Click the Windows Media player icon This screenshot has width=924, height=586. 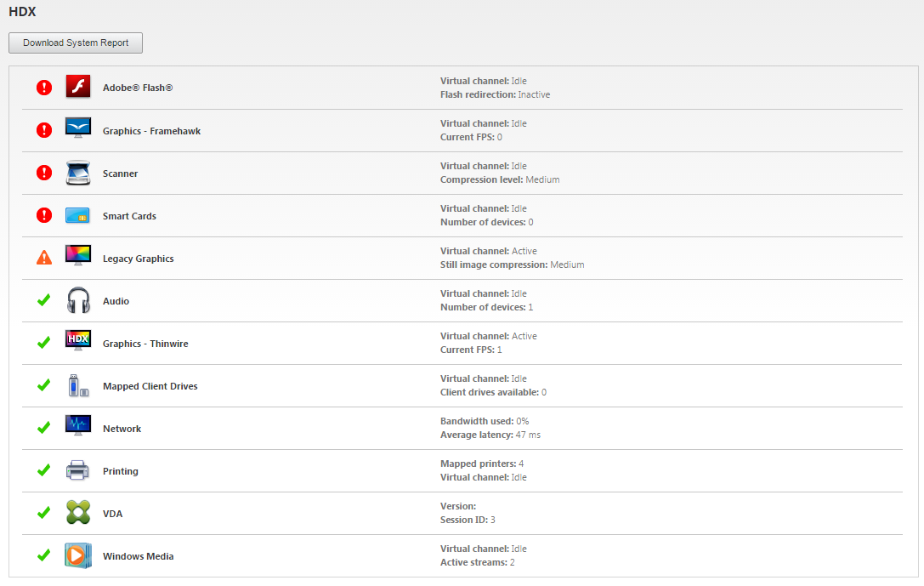click(78, 555)
